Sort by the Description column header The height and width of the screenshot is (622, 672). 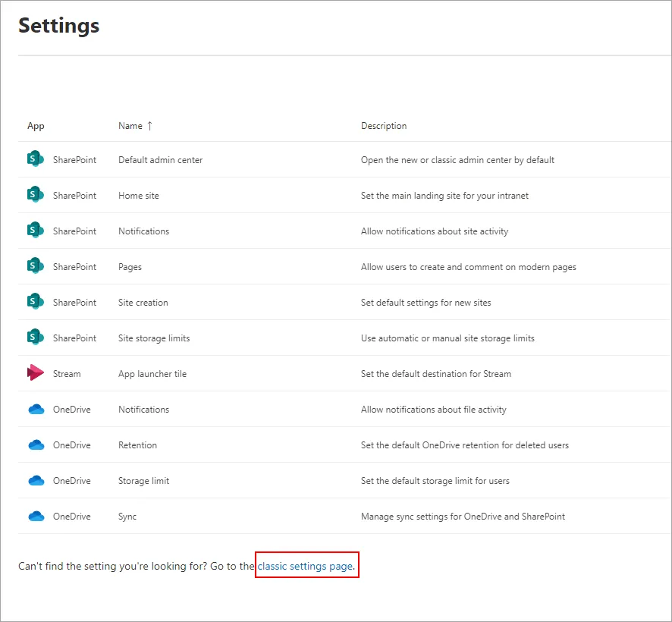(x=384, y=126)
